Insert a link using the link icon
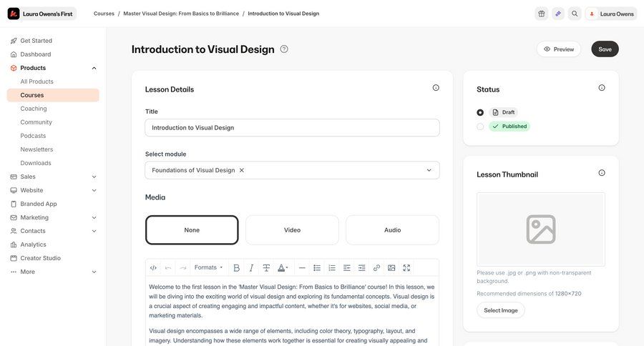Image resolution: width=644 pixels, height=346 pixels. point(376,268)
